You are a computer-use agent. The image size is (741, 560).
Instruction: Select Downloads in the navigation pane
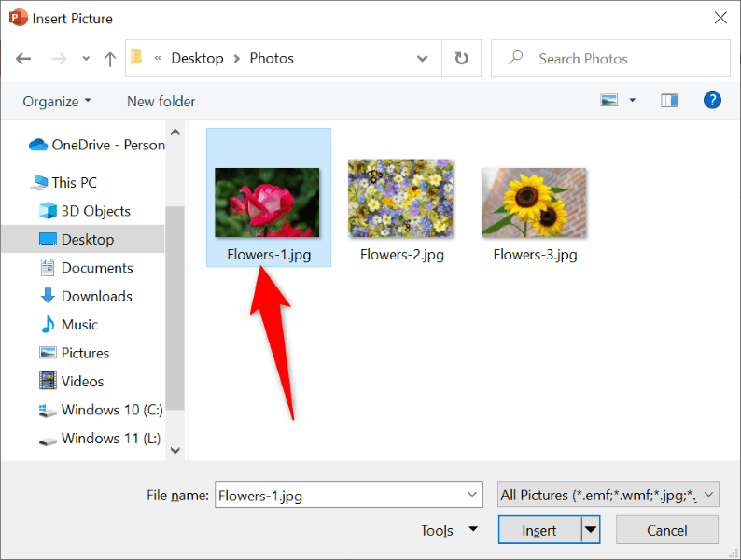[96, 296]
